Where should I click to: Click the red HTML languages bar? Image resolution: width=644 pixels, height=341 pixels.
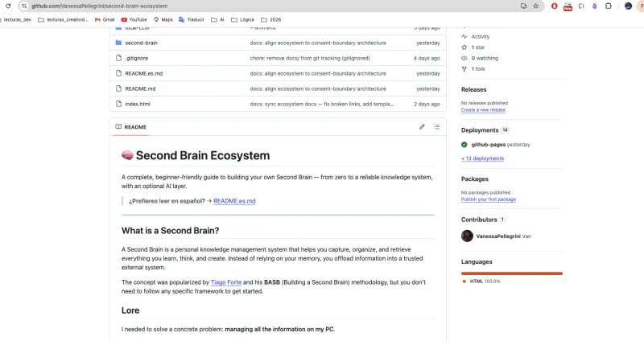pos(512,273)
